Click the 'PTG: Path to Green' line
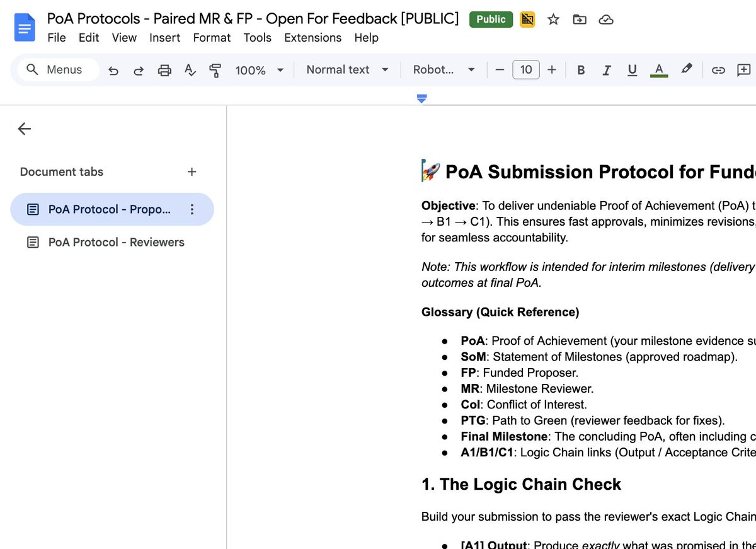This screenshot has height=549, width=756. [x=593, y=420]
